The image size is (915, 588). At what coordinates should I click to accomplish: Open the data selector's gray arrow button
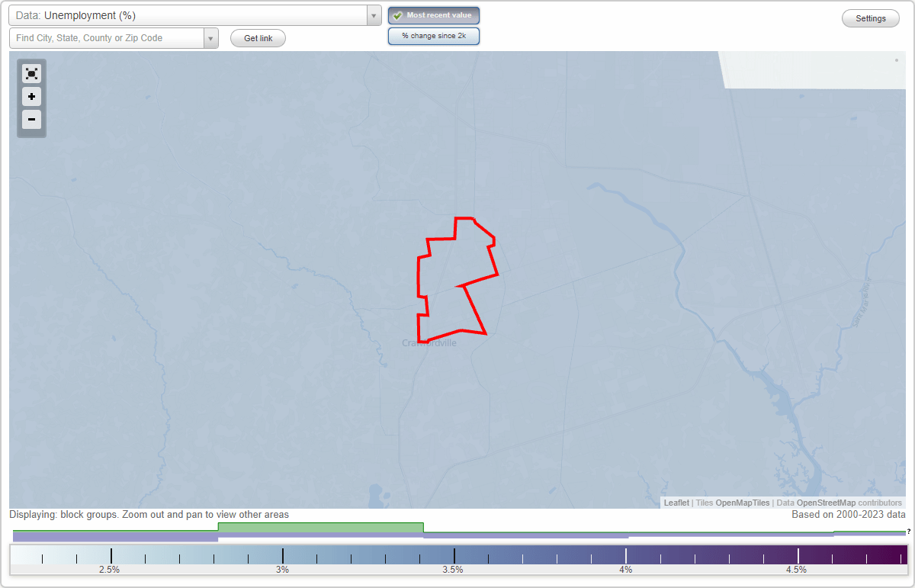pyautogui.click(x=373, y=15)
